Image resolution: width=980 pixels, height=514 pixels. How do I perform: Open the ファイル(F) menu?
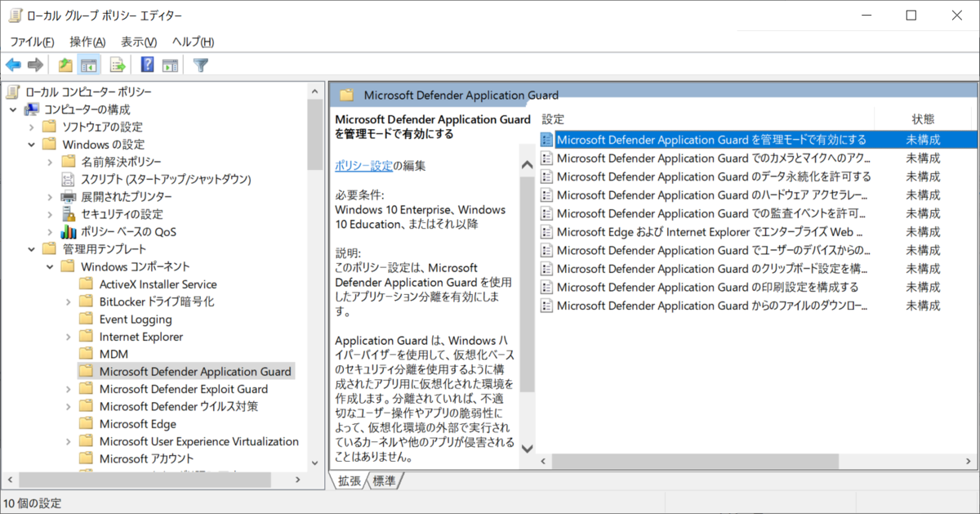(32, 42)
